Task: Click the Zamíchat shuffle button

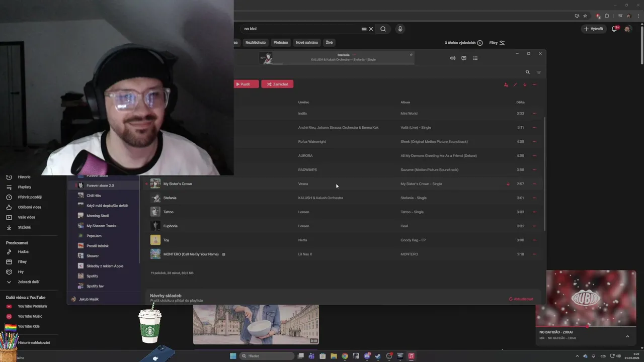Action: [277, 84]
